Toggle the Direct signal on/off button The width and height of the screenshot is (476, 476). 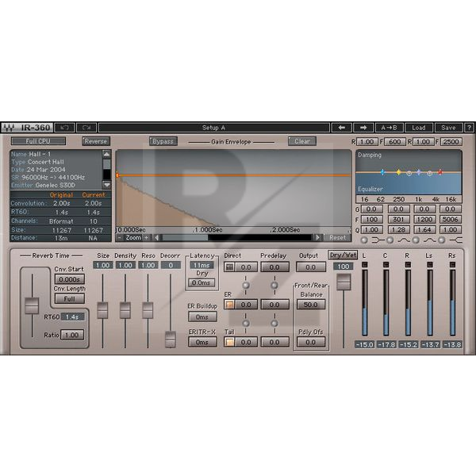(x=230, y=267)
